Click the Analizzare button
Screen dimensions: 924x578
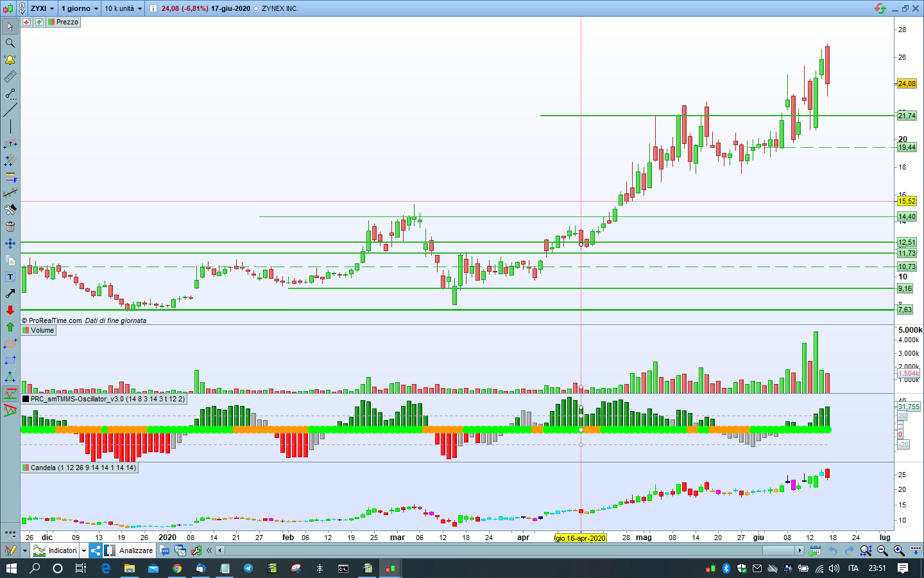pos(129,550)
